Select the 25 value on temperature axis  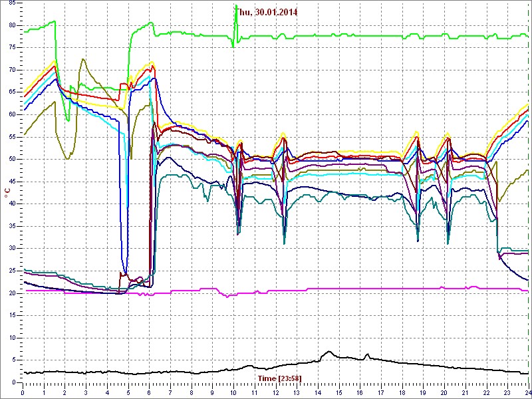point(11,271)
